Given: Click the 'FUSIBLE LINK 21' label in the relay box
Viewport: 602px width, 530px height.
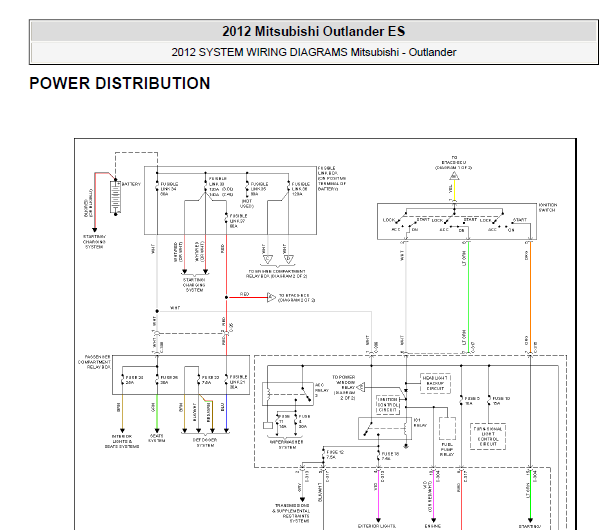Looking at the screenshot, I should pos(238,382).
